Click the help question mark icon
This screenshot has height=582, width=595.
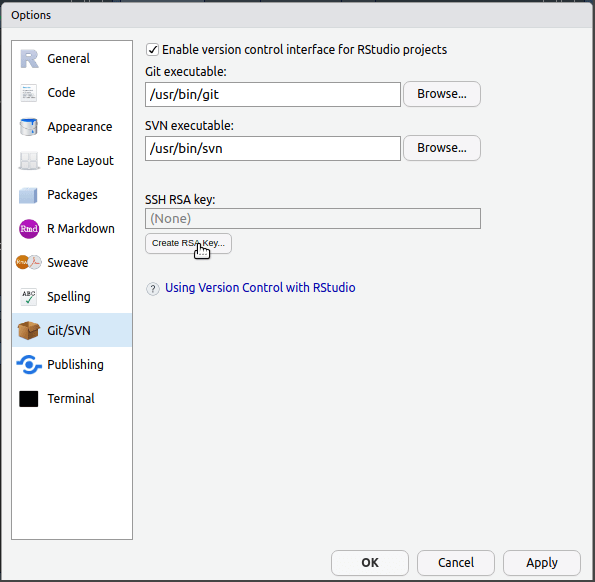coord(153,289)
